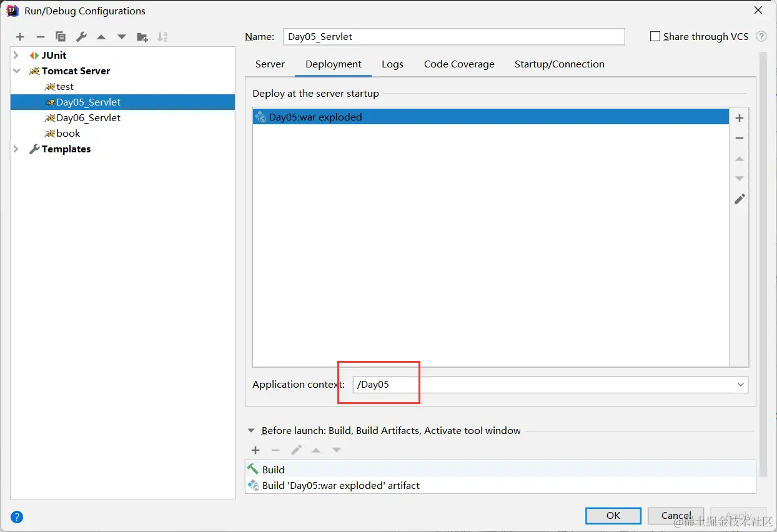Remove before-launch task minus icon
Screen dimensions: 777x532
(x=275, y=450)
